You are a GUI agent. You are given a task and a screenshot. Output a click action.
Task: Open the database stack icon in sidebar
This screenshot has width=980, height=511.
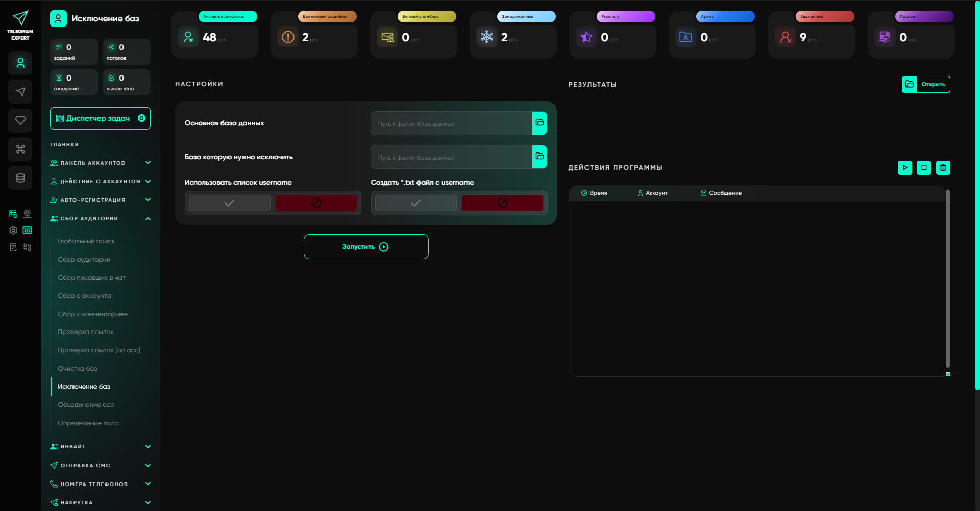point(20,178)
